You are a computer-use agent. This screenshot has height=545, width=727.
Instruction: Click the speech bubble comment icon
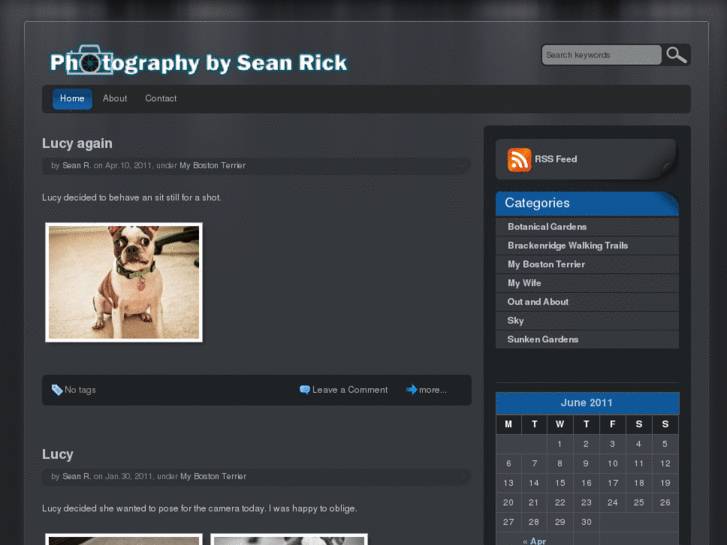[x=305, y=390]
